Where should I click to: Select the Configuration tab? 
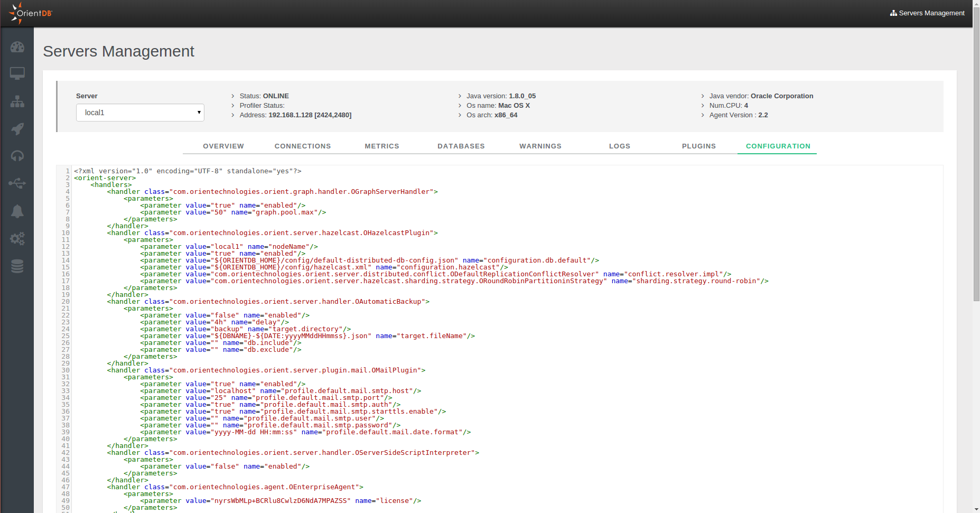(x=778, y=146)
